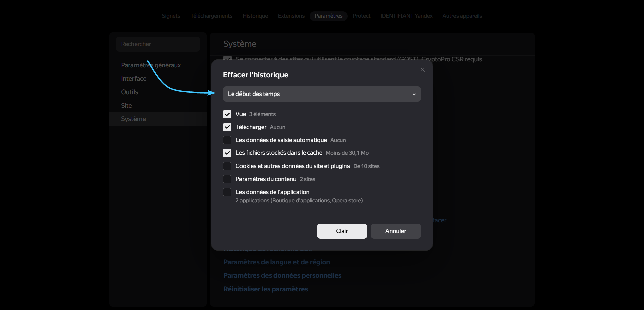Click the Système page heading
The width and height of the screenshot is (644, 310).
(x=240, y=44)
